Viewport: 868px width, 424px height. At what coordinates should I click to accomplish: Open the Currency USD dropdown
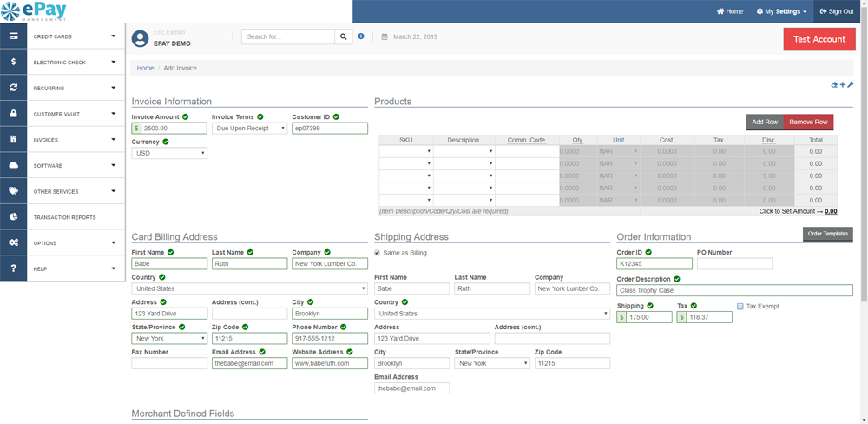[x=169, y=153]
